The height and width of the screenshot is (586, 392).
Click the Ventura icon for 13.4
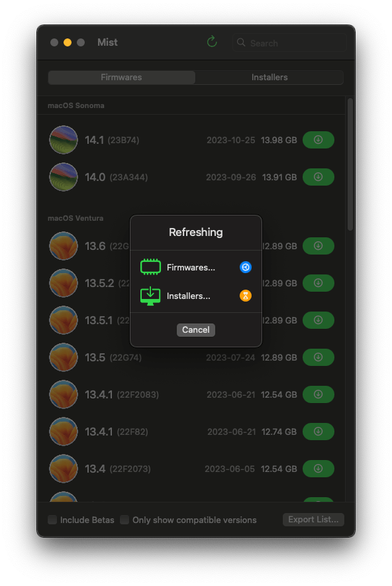pos(64,469)
